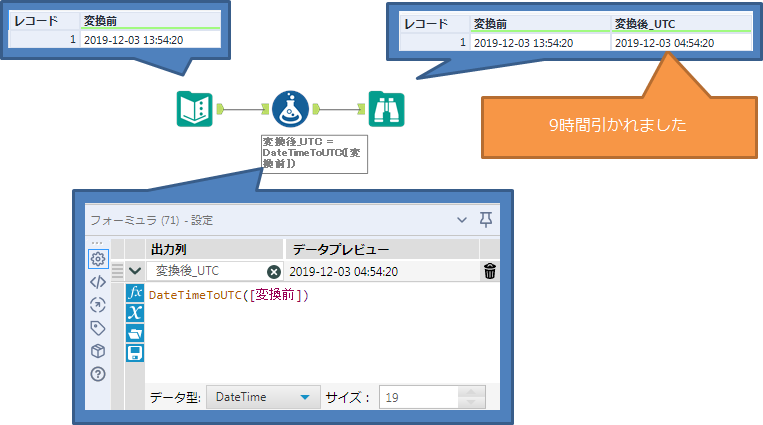Open the help question mark icon
This screenshot has height=425, width=763.
point(98,374)
